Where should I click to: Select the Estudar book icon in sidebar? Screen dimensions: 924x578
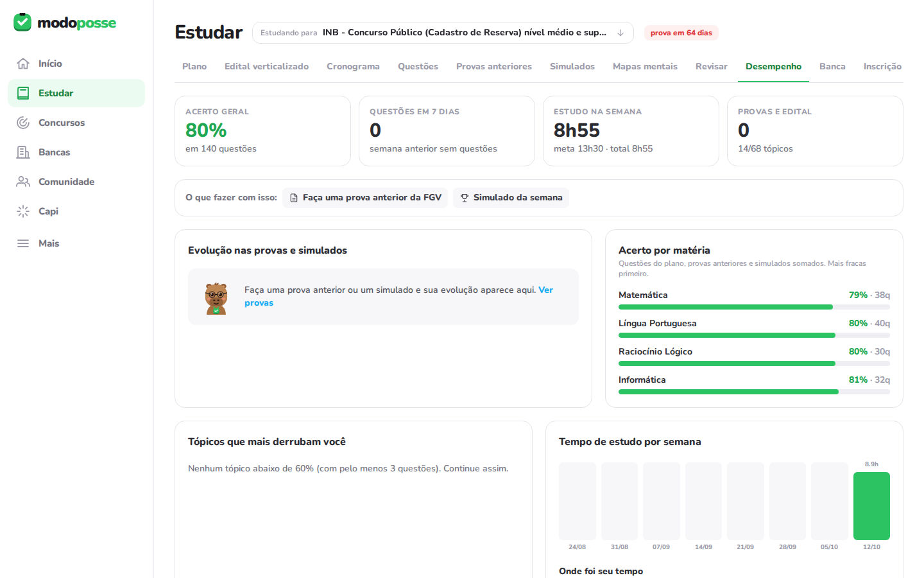pos(23,93)
